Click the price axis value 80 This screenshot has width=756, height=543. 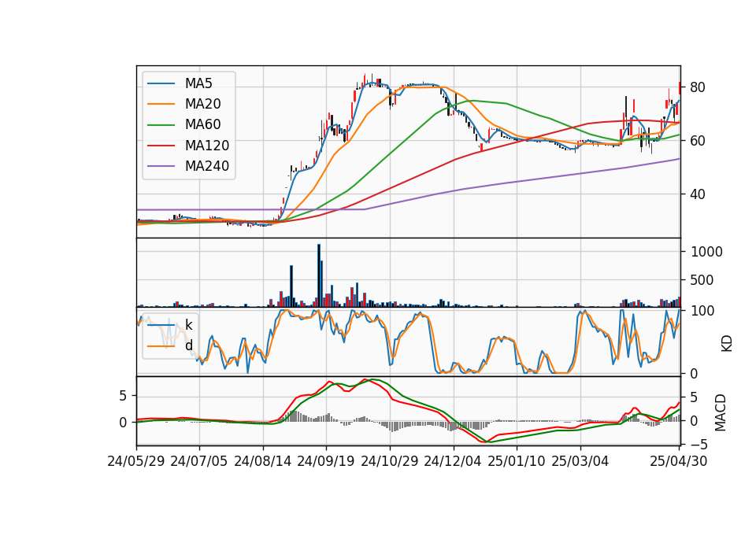[698, 87]
